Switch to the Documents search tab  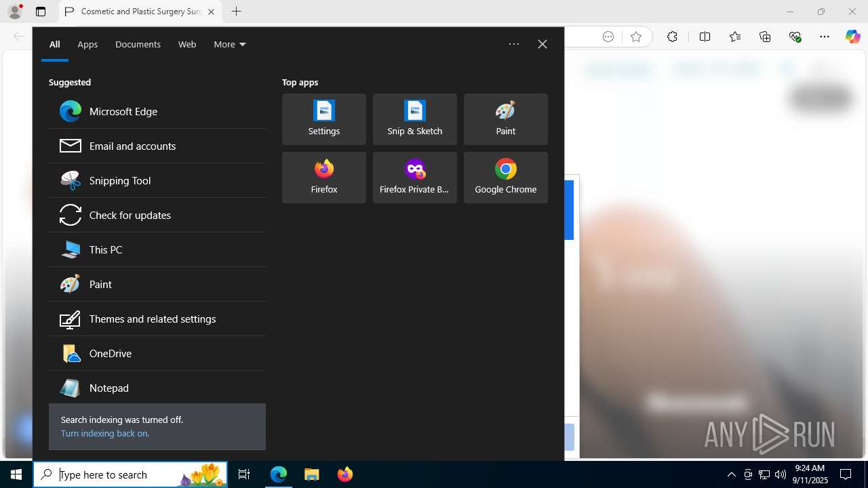pos(138,44)
